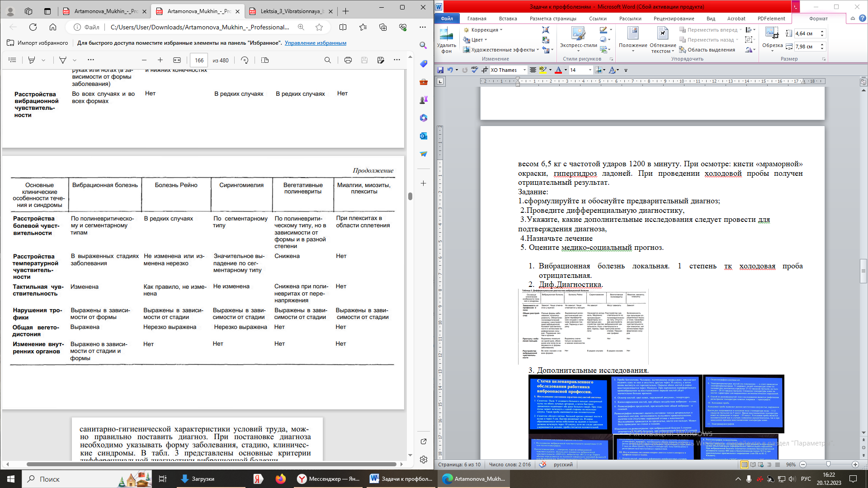Click PDF fit to width button in Edge
The height and width of the screenshot is (488, 868).
(177, 60)
